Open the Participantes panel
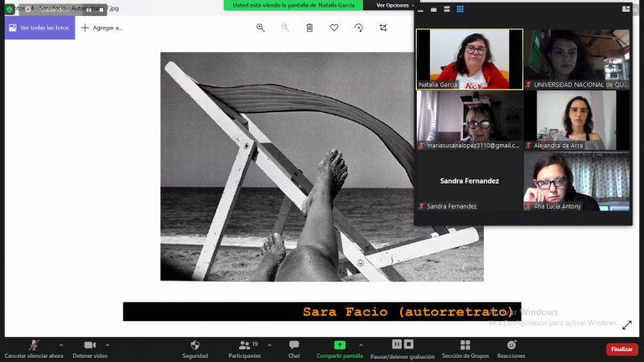644x362 pixels. click(244, 345)
